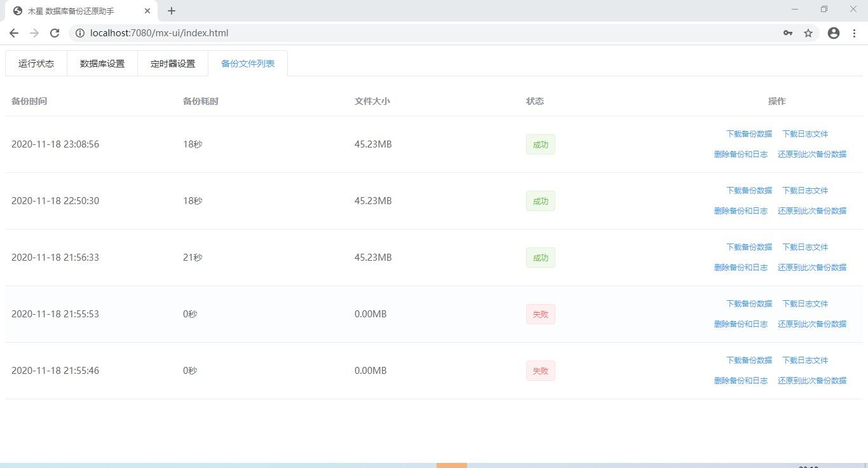Bookmark this page with star icon
Screen dimensions: 868x468
pyautogui.click(x=808, y=33)
